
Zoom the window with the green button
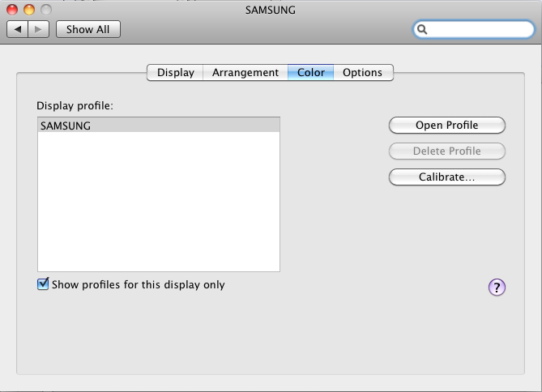coord(45,11)
